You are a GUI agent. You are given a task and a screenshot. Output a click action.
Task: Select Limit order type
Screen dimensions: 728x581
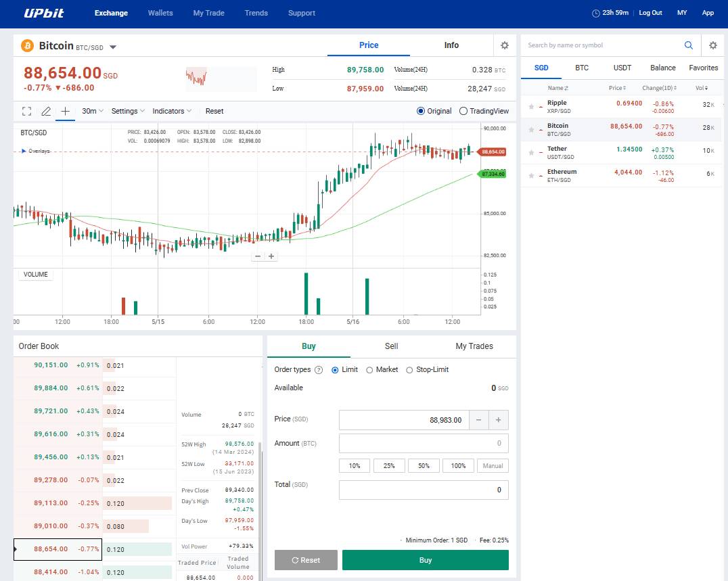(x=335, y=370)
